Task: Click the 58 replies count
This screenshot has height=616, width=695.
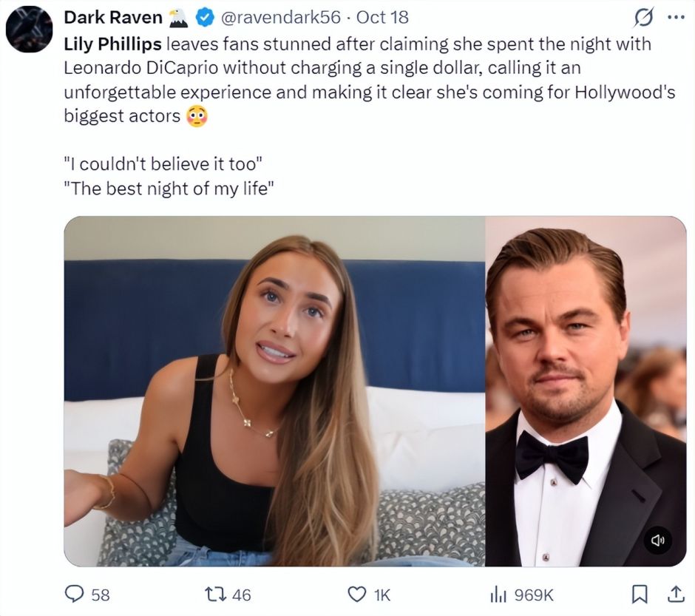Action: pyautogui.click(x=101, y=595)
